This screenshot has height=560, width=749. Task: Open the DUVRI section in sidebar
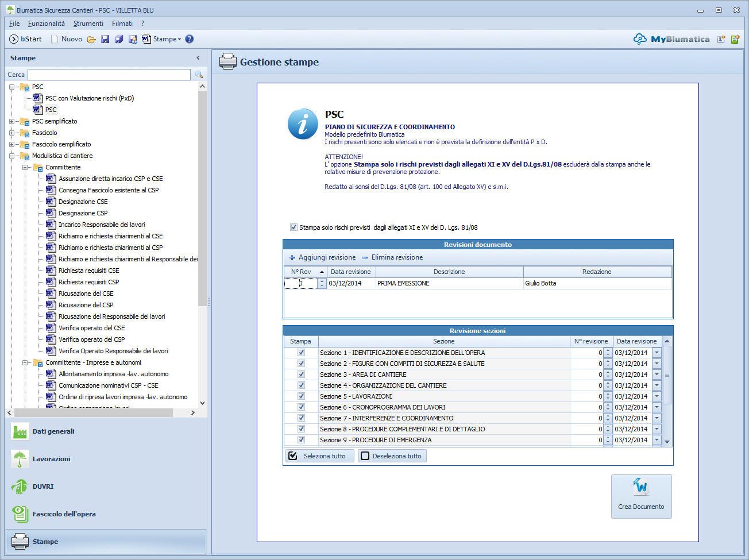click(43, 486)
